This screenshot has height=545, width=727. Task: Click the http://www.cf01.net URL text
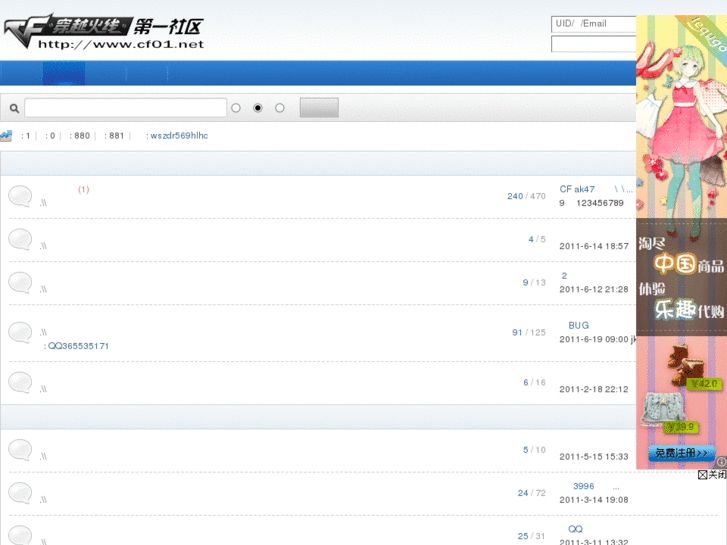[x=121, y=45]
